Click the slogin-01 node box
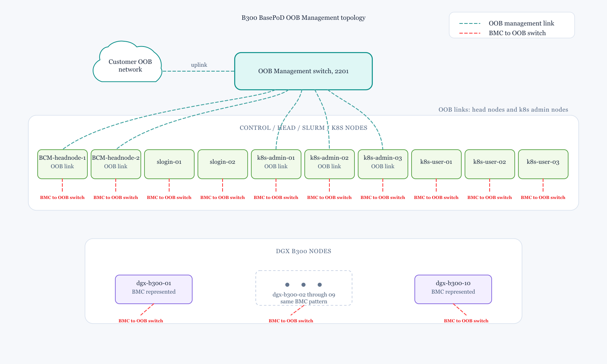Screen dimensions: 607x364 (169, 164)
